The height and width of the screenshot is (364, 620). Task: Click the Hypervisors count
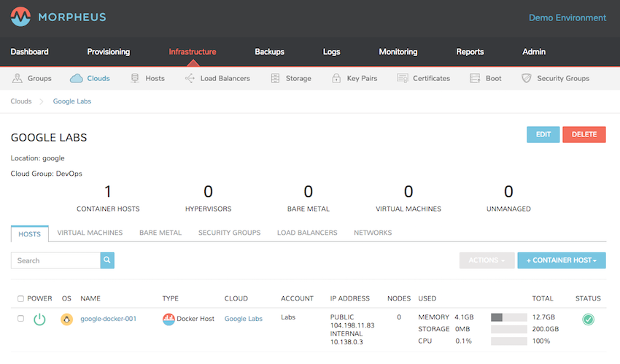(209, 192)
